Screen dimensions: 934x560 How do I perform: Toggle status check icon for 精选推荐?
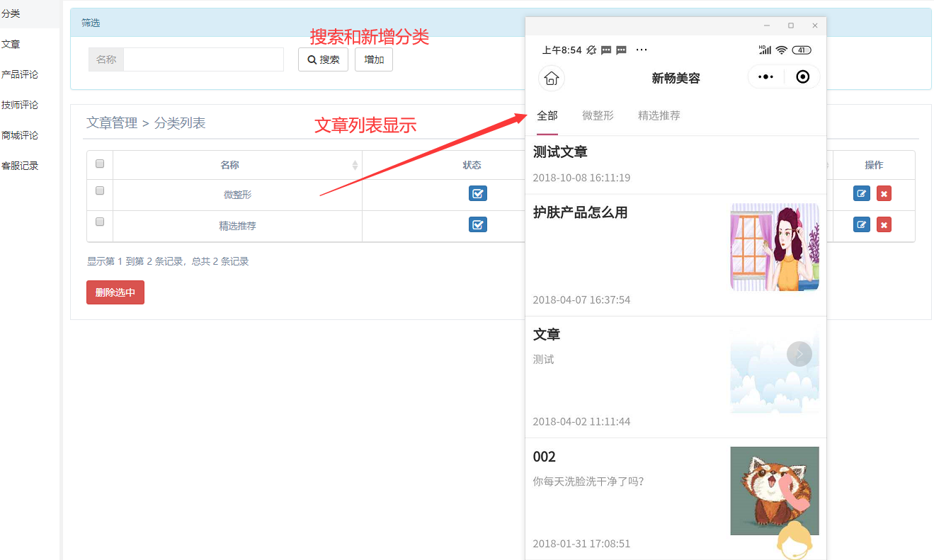[478, 225]
